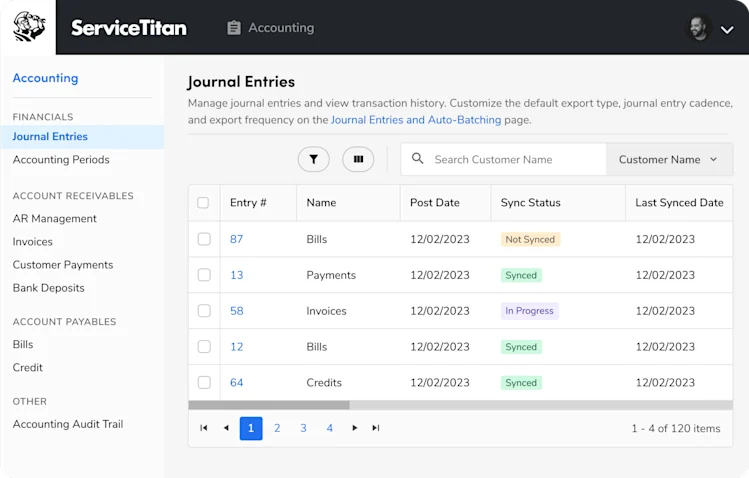Open Accounting Periods in sidebar
749x478 pixels.
click(x=61, y=159)
